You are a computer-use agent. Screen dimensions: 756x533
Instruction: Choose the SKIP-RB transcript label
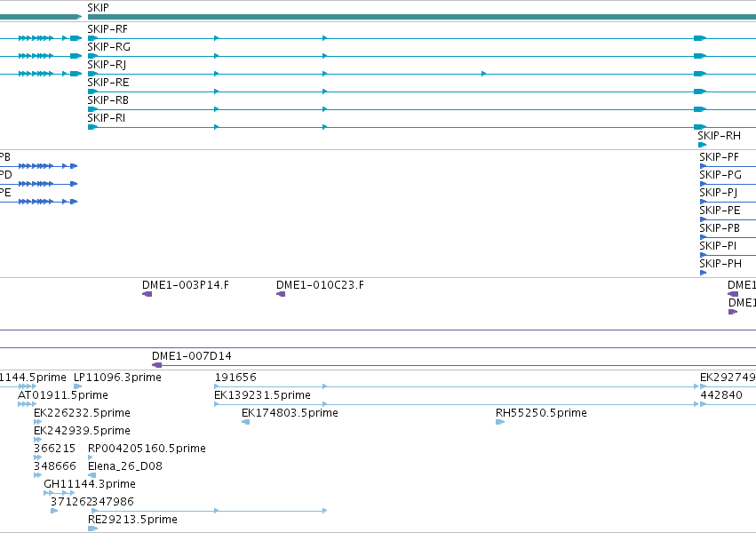(x=108, y=100)
